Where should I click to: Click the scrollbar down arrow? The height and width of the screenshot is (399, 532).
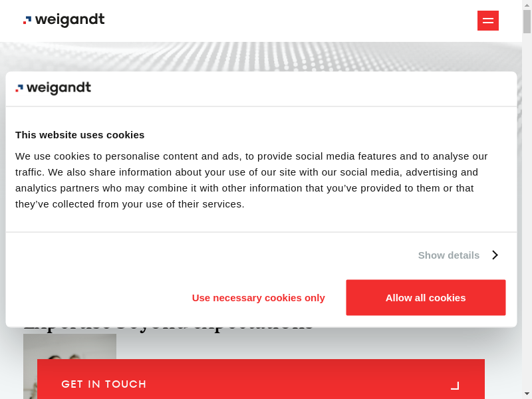click(527, 394)
